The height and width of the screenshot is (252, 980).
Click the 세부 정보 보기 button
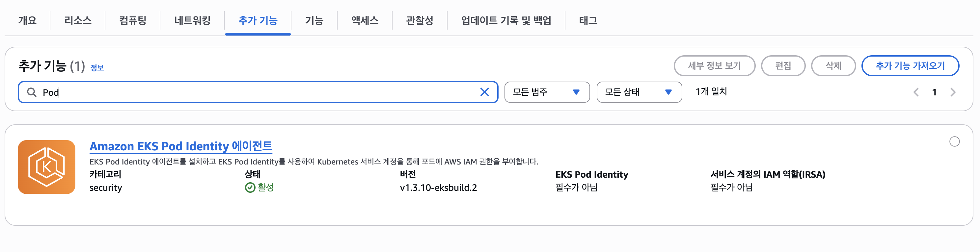coord(714,66)
